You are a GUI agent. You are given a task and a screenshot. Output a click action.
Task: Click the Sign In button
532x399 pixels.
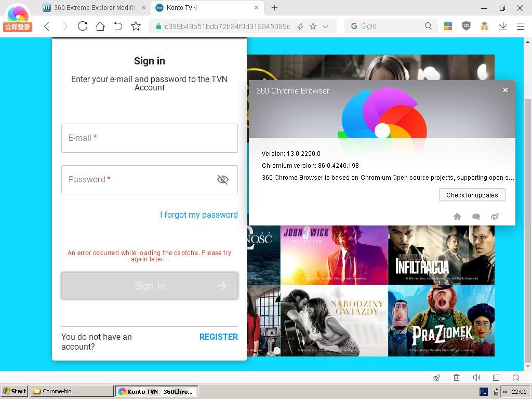149,286
